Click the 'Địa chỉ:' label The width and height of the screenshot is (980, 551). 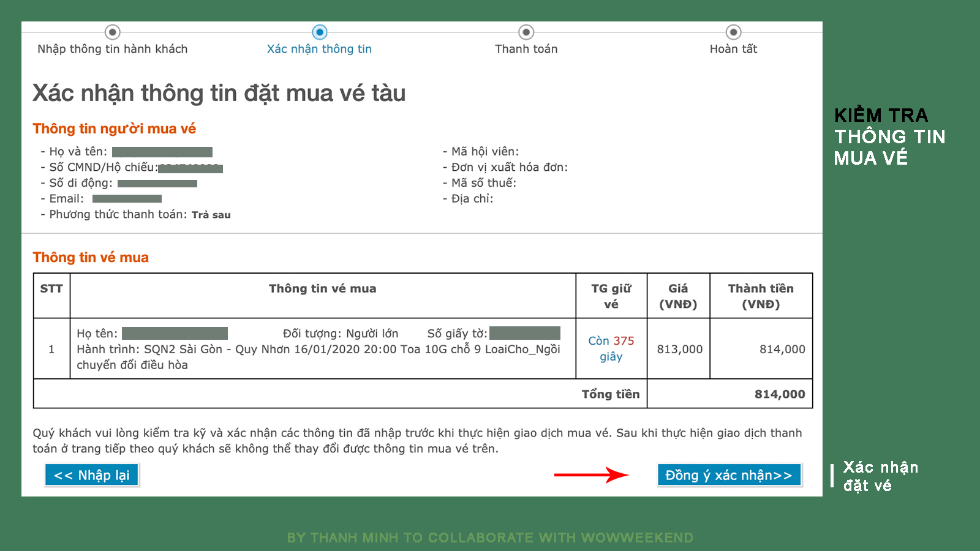[x=468, y=198]
